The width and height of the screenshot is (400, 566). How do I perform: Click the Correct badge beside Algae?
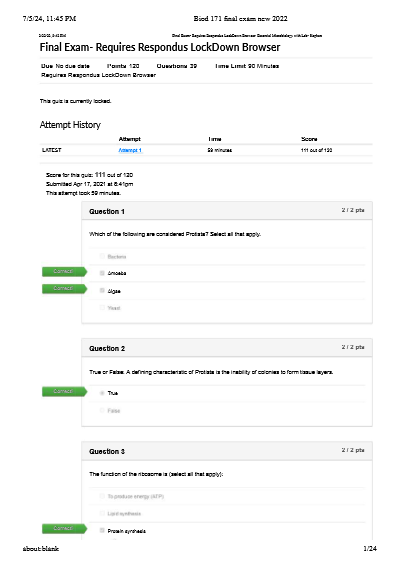click(64, 288)
